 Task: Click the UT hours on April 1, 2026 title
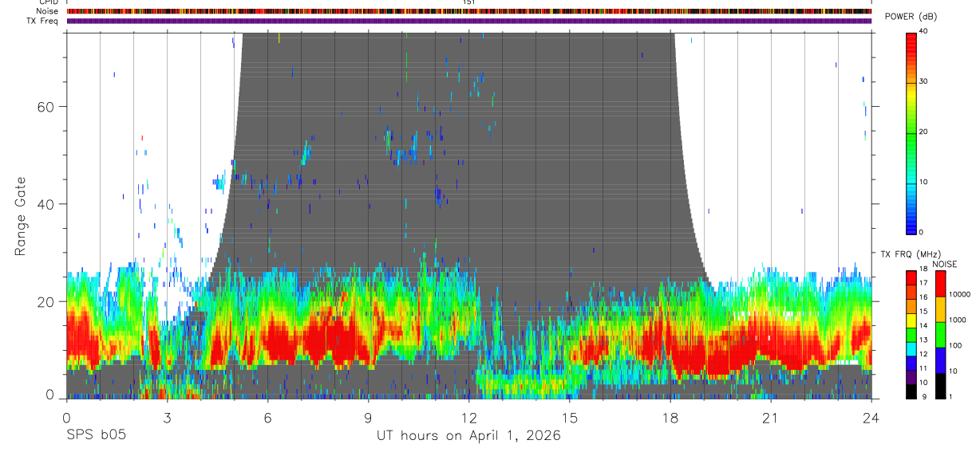[469, 436]
